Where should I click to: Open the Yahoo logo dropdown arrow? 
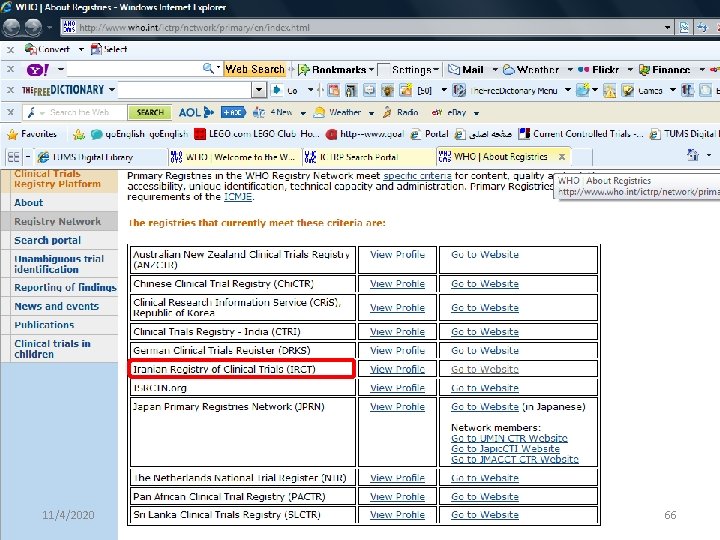(60, 70)
